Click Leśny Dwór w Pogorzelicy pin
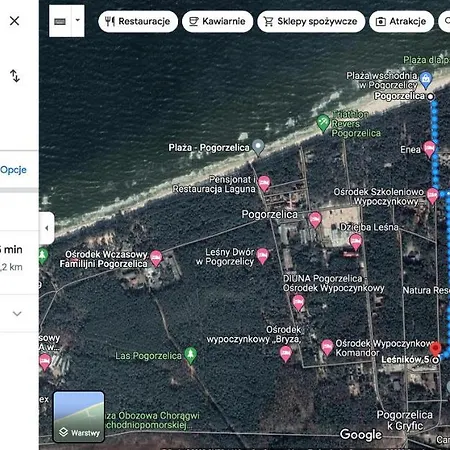This screenshot has width=450, height=450. 262,256
